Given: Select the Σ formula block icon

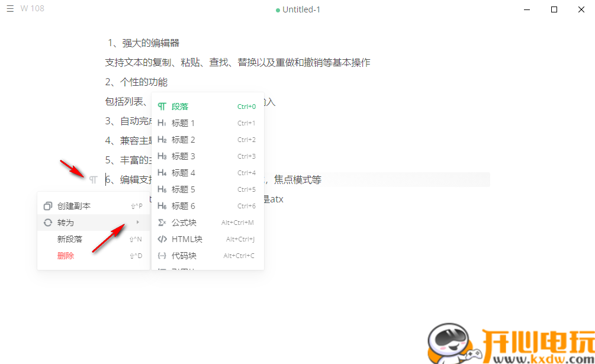Looking at the screenshot, I should click(x=161, y=222).
